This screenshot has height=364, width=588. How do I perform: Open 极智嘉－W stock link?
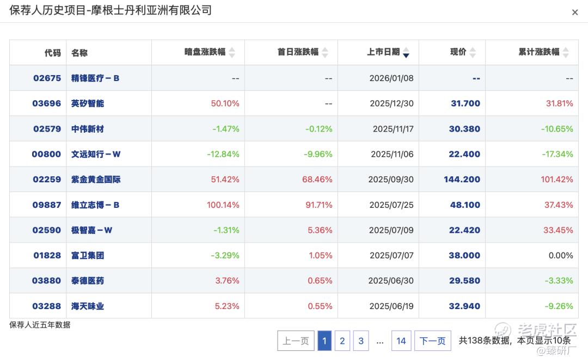(x=91, y=230)
